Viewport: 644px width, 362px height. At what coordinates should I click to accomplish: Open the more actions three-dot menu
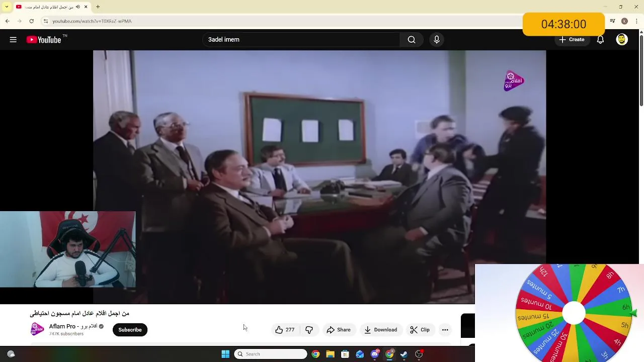pyautogui.click(x=445, y=330)
